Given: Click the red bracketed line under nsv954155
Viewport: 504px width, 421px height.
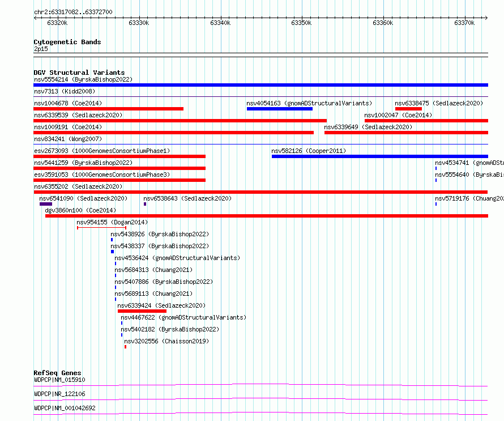Looking at the screenshot, I should [x=101, y=228].
